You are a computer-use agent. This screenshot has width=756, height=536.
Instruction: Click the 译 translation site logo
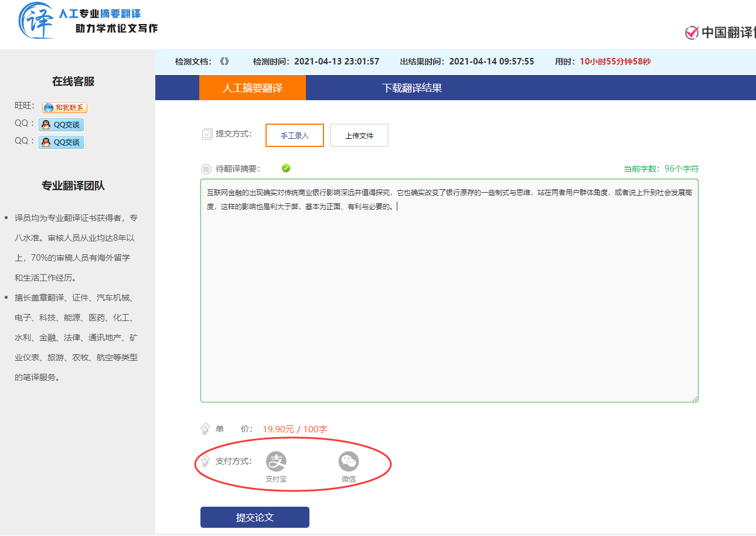[x=37, y=21]
